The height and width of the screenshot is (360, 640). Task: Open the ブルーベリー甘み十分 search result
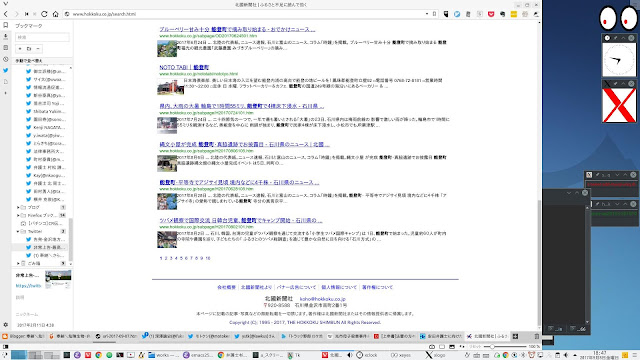237,29
